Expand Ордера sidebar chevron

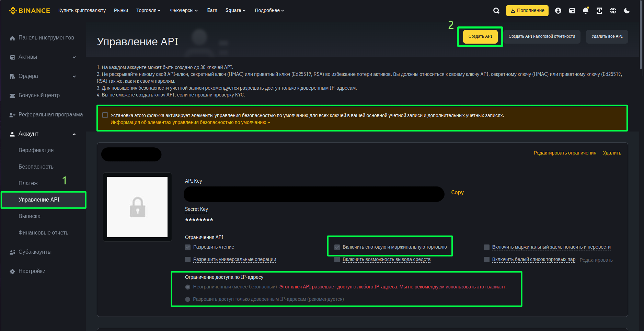coord(74,77)
